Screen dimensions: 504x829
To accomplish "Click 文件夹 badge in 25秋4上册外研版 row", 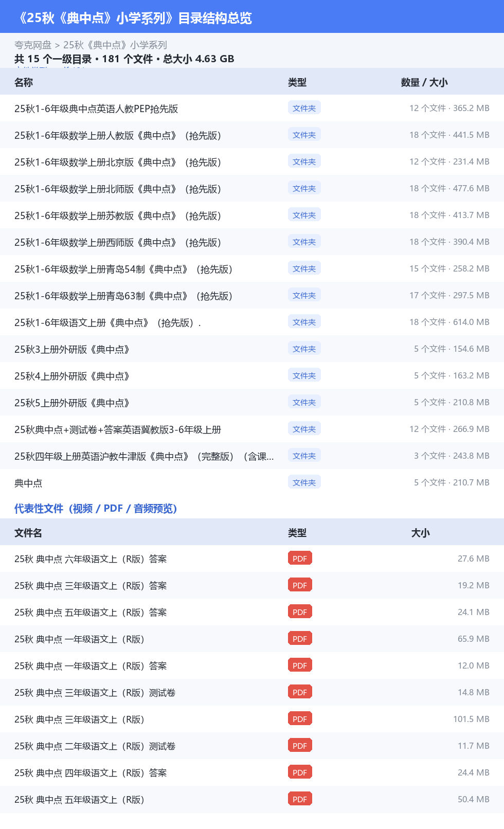I will [x=304, y=375].
